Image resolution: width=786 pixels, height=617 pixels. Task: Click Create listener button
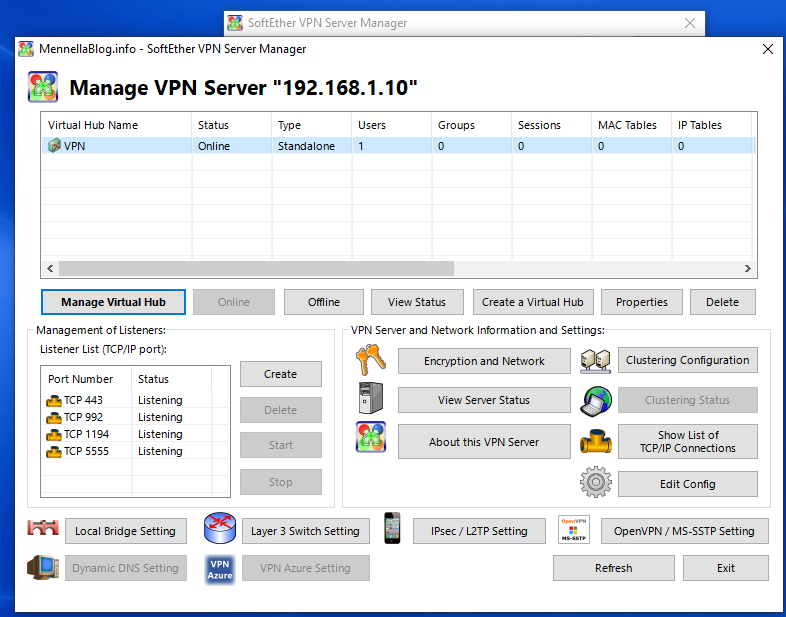point(281,374)
